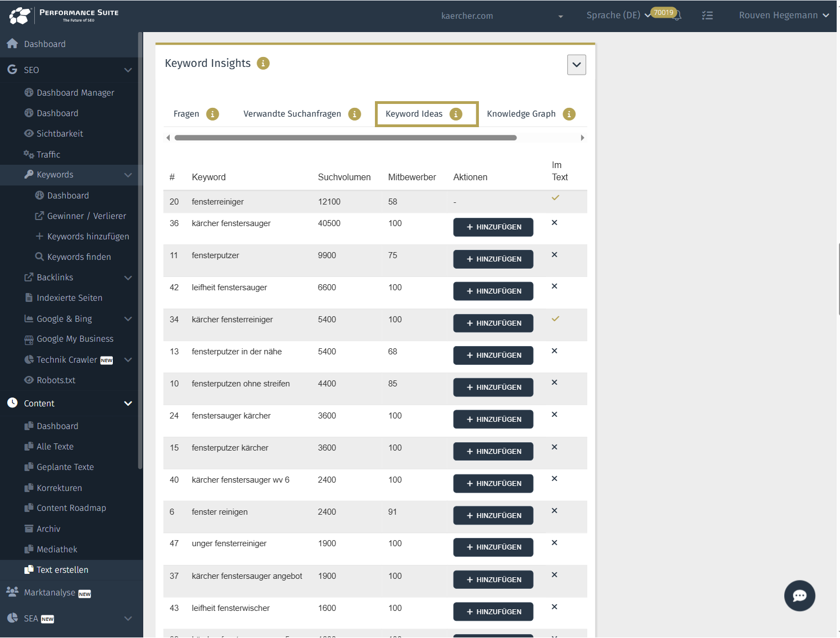Image resolution: width=840 pixels, height=638 pixels.
Task: Collapse the Keywords submenu
Action: coord(128,175)
